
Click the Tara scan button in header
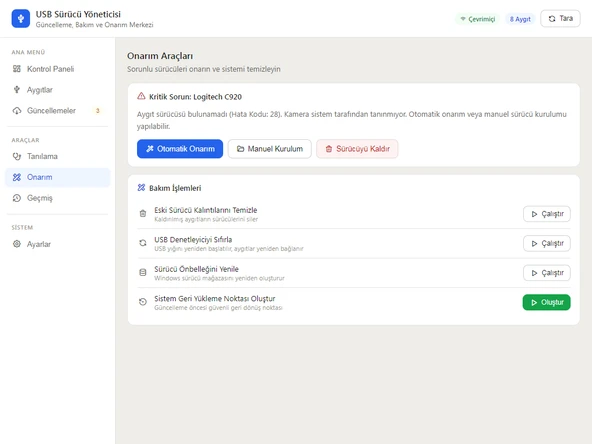560,18
